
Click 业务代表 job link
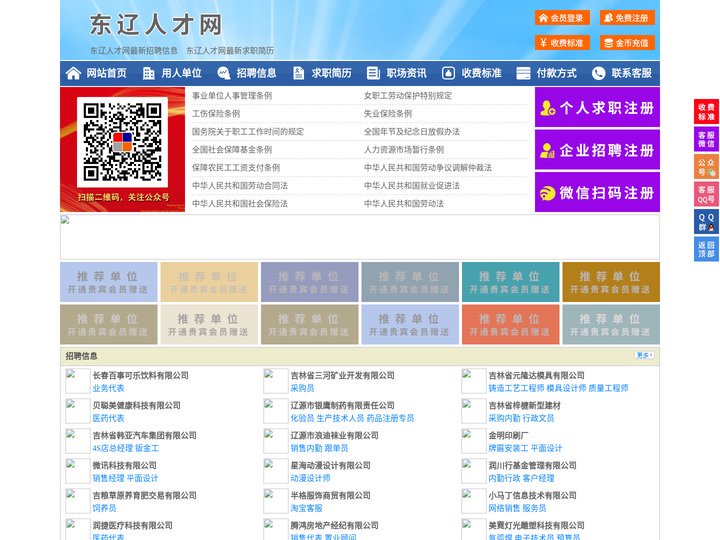(x=108, y=388)
